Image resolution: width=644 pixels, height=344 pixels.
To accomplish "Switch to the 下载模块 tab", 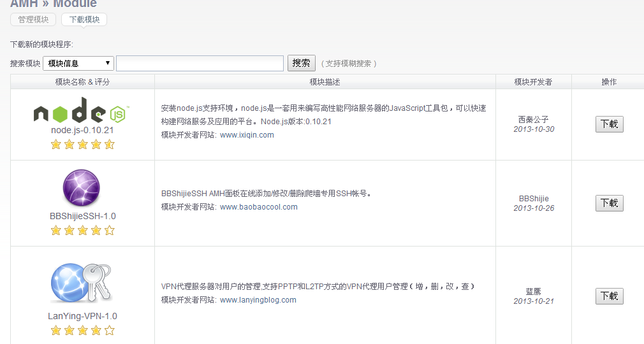I will click(x=84, y=20).
